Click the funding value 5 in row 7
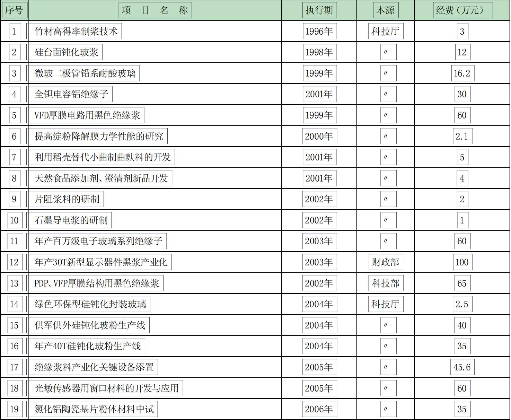 462,157
